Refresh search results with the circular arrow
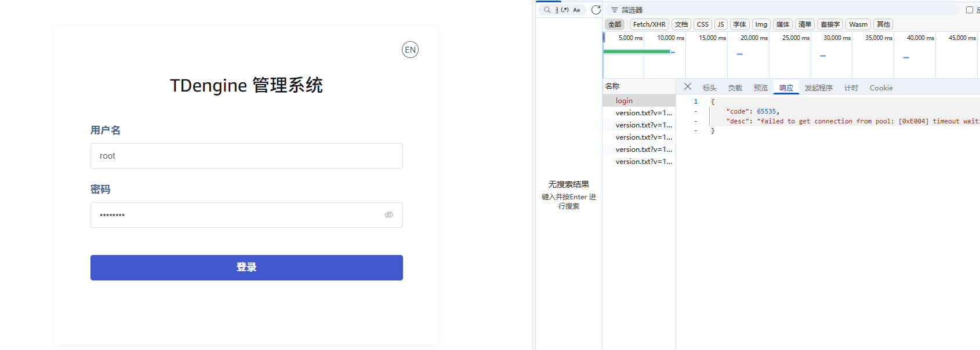 [596, 10]
